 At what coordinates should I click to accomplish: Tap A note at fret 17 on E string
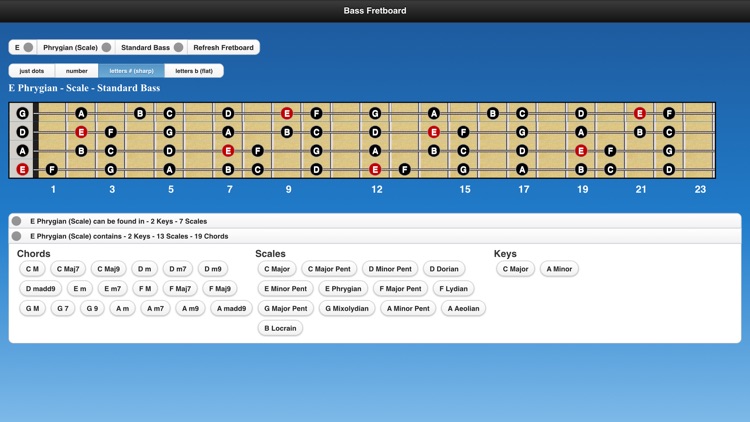522,169
